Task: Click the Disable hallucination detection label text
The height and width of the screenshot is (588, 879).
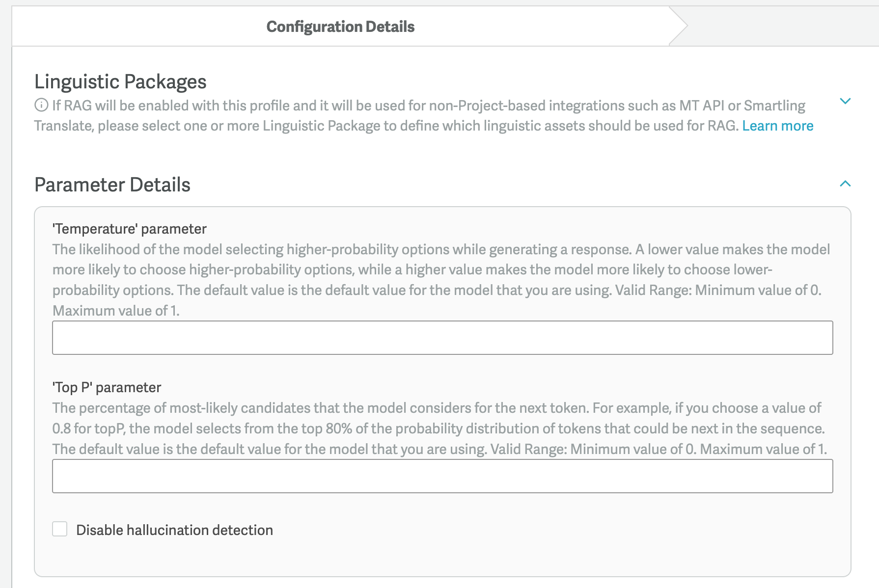Action: pyautogui.click(x=174, y=530)
